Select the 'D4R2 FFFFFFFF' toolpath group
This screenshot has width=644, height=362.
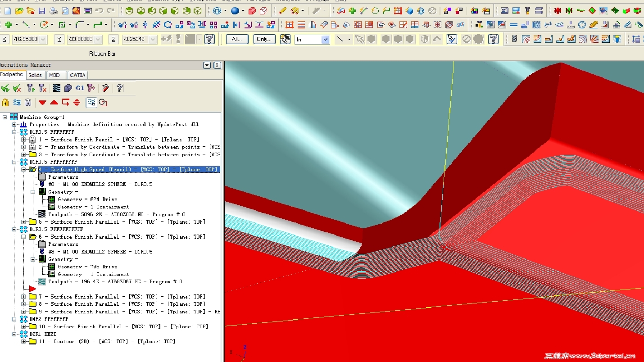click(49, 319)
